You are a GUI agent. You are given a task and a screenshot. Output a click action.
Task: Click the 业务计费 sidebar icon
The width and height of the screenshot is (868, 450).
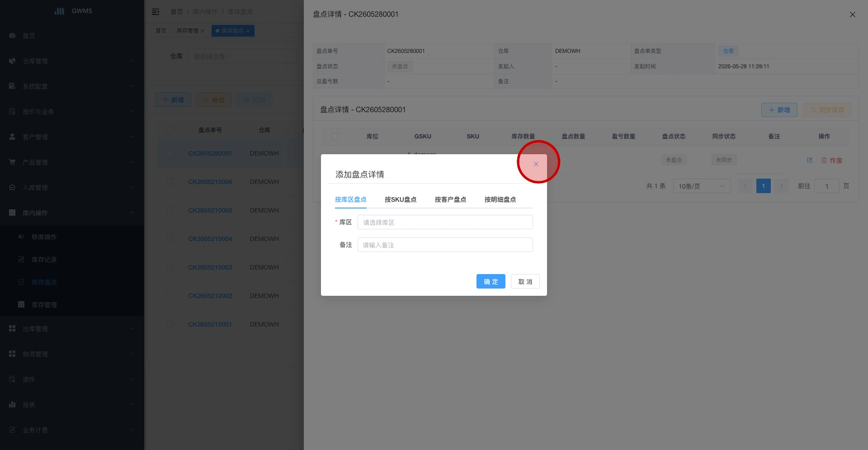[x=12, y=430]
